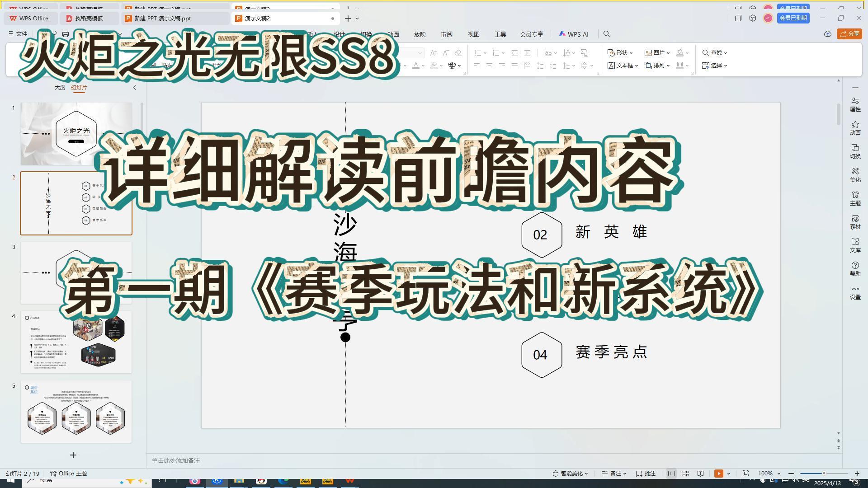Open the 属性 properties side panel

click(855, 104)
